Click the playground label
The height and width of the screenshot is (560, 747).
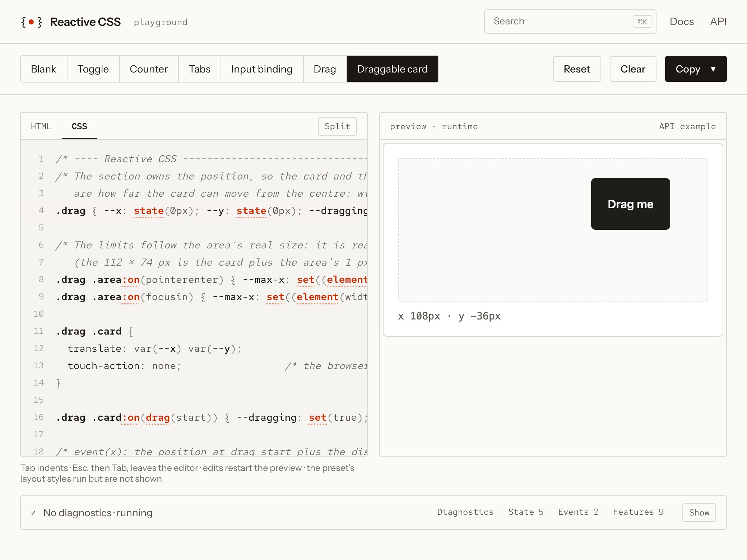(161, 22)
